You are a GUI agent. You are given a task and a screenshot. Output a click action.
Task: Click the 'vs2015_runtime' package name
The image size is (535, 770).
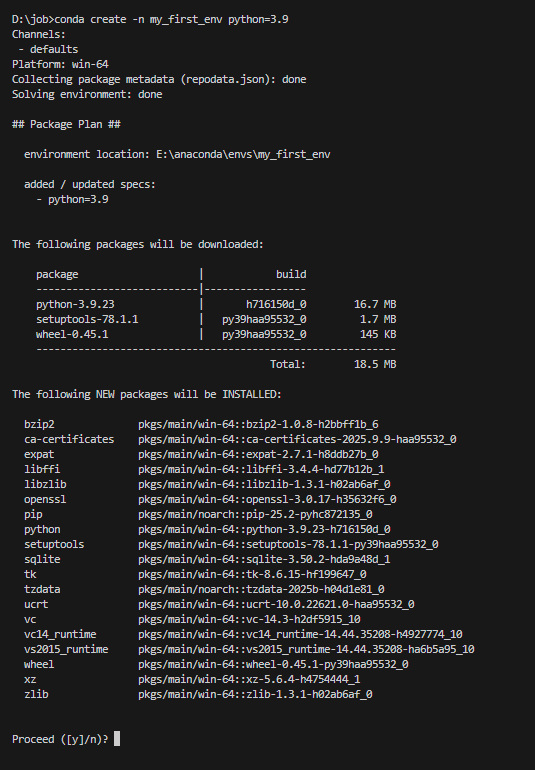(x=66, y=649)
